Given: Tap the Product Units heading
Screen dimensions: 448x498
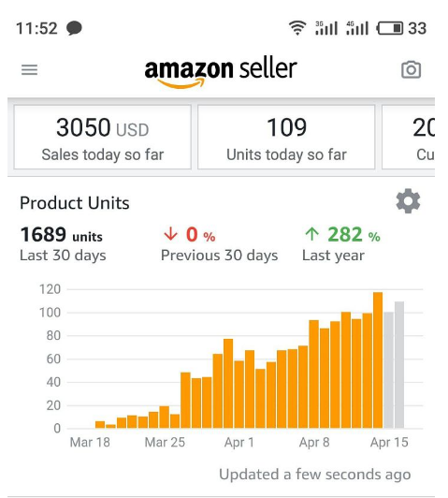Looking at the screenshot, I should (75, 202).
